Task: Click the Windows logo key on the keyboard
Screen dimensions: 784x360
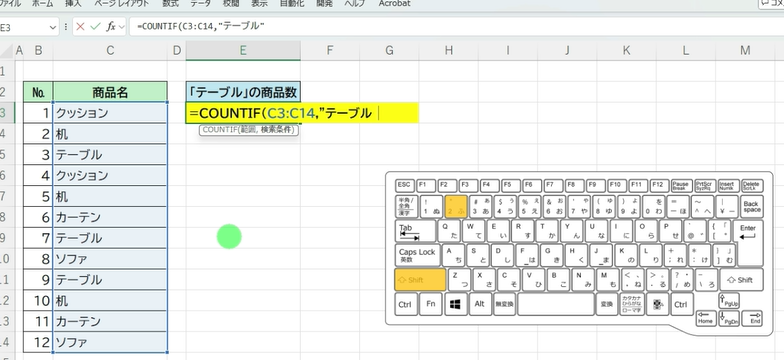Action: point(455,304)
